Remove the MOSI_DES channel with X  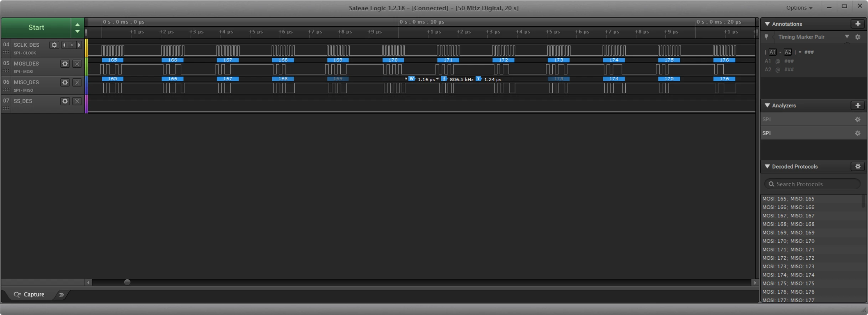(x=77, y=64)
